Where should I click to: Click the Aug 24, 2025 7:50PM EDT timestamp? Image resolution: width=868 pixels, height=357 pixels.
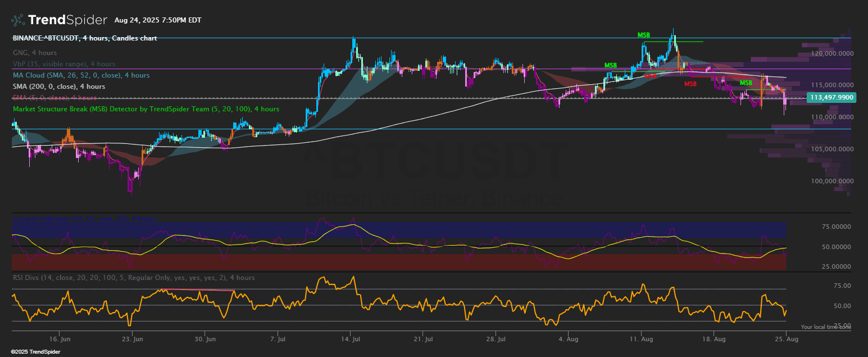[158, 20]
